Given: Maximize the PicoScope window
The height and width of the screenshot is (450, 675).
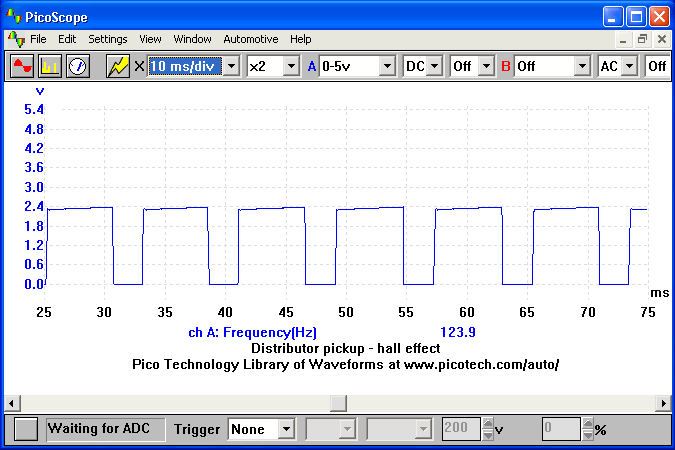Looking at the screenshot, I should (x=636, y=17).
